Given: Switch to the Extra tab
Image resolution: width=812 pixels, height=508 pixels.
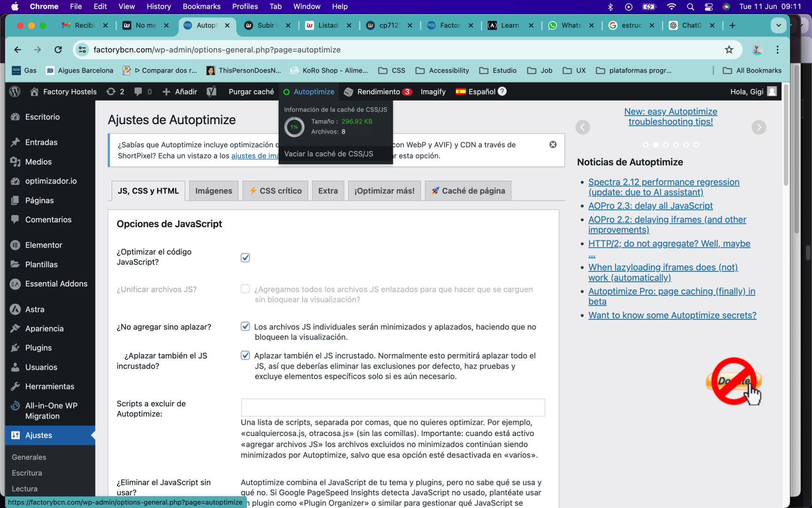Looking at the screenshot, I should point(328,191).
